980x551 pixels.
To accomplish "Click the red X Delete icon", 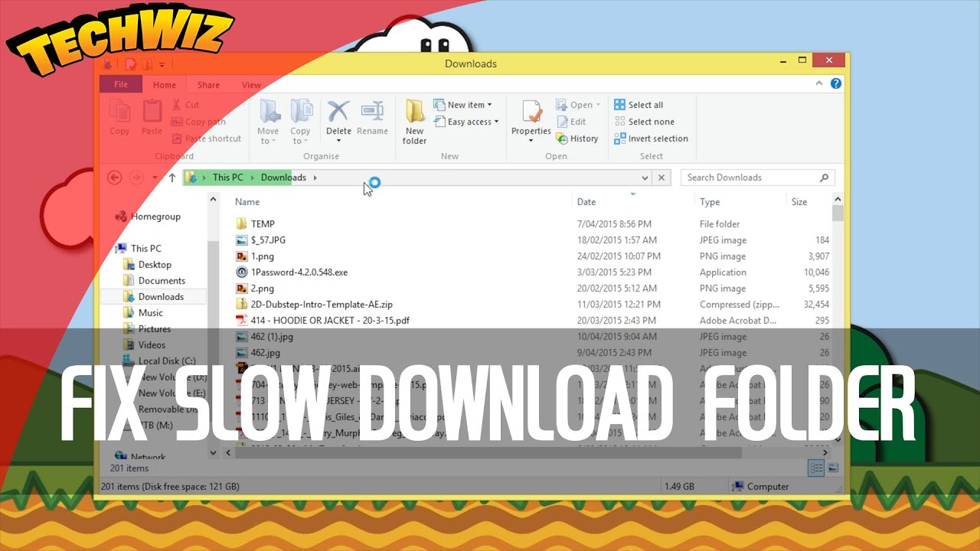I will (338, 111).
